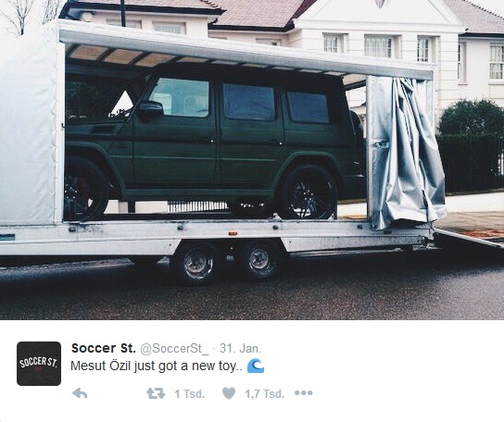Click the trailer's twin wheels in photo
Image resolution: width=504 pixels, height=422 pixels.
coord(227,262)
